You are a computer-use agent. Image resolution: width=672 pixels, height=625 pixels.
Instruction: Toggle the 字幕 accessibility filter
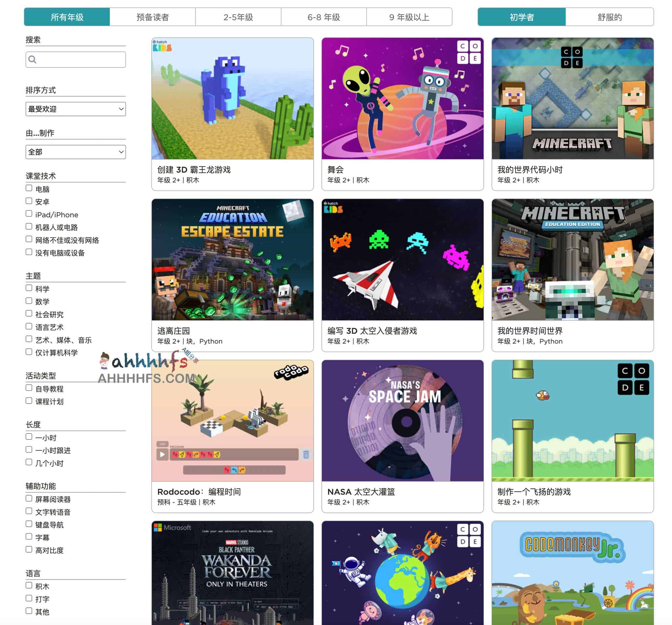[29, 536]
